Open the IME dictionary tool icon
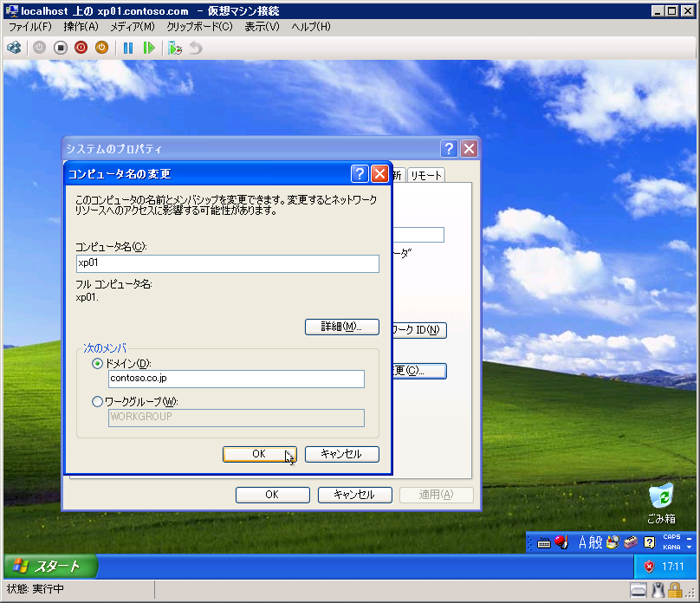Image resolution: width=700 pixels, height=603 pixels. point(613,542)
